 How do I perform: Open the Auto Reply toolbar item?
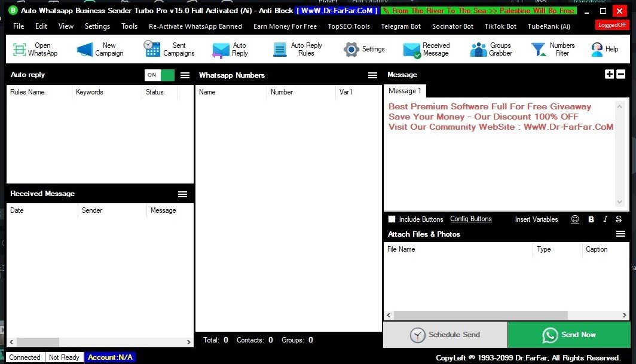230,49
